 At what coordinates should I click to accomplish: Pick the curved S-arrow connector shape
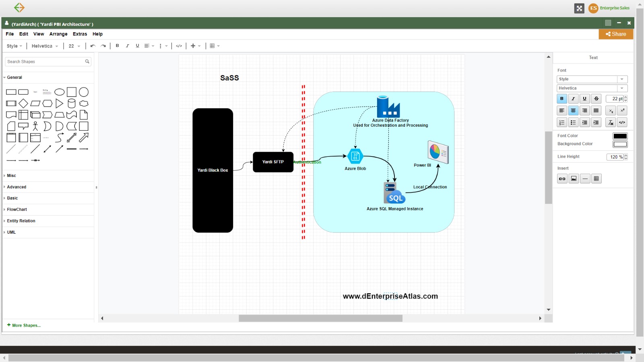(59, 138)
